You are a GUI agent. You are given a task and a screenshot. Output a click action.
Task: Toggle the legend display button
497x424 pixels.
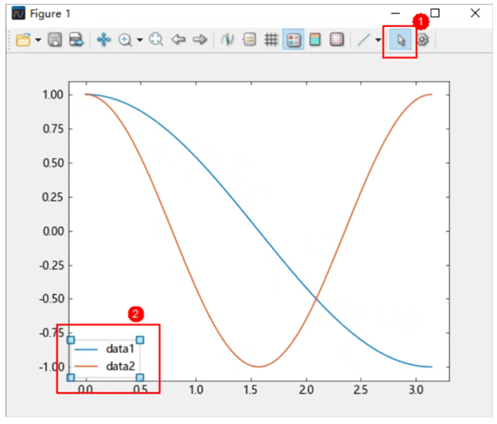tap(293, 40)
